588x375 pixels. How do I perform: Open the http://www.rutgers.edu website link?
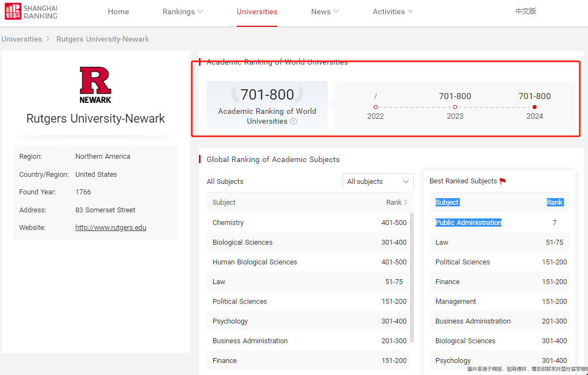[x=111, y=227]
